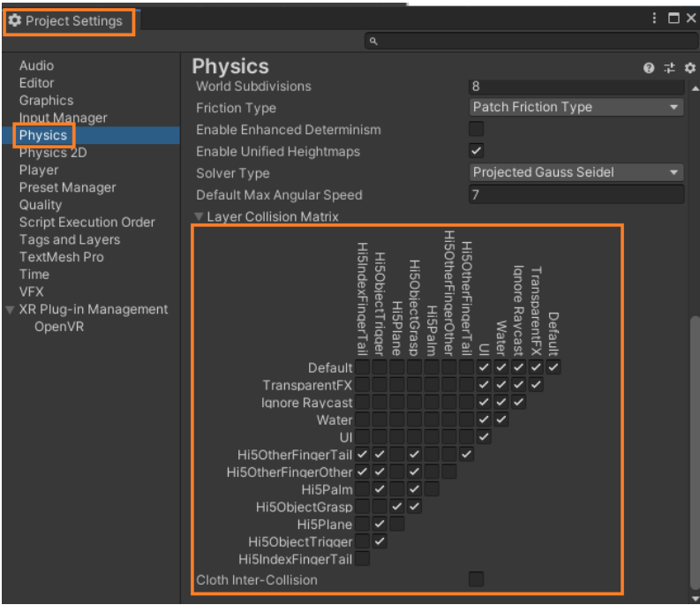The width and height of the screenshot is (700, 605).
Task: Open the window's three-dot options menu
Action: click(x=654, y=18)
